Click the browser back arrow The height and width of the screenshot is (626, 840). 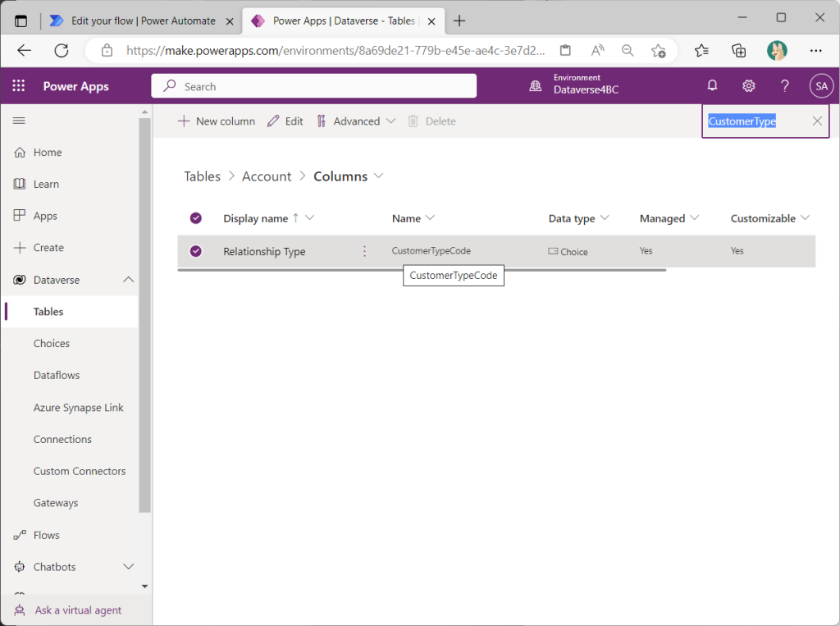point(24,50)
